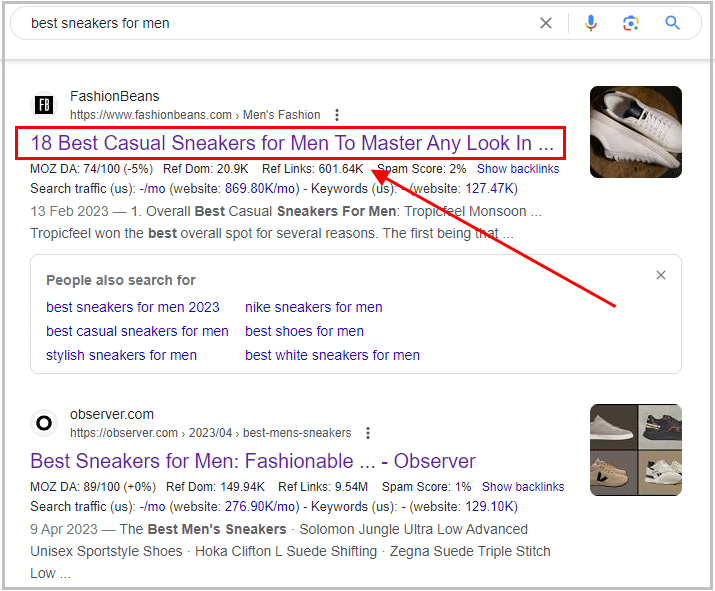Screen dimensions: 715x591
Task: Search 'best shoes for men'
Action: 305,331
